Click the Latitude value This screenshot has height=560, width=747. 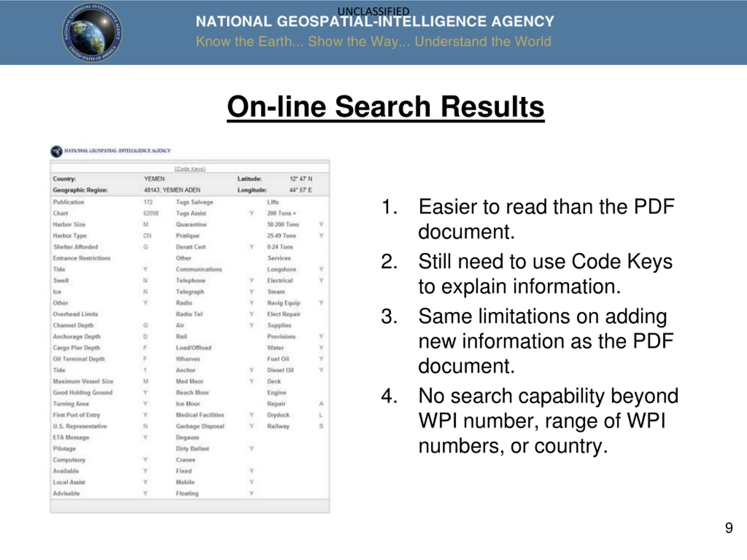pos(301,179)
